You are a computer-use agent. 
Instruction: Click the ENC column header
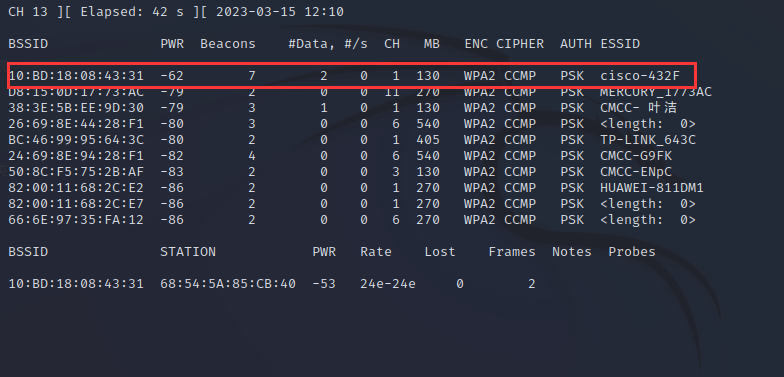point(476,44)
